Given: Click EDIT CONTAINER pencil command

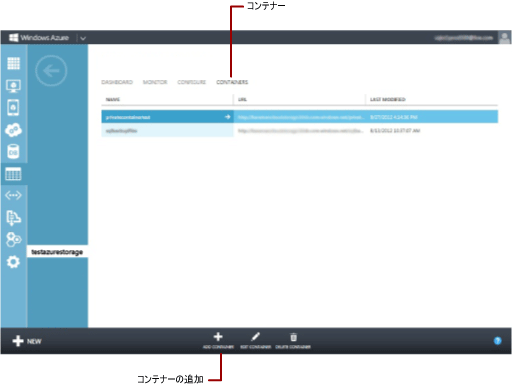Looking at the screenshot, I should click(256, 341).
